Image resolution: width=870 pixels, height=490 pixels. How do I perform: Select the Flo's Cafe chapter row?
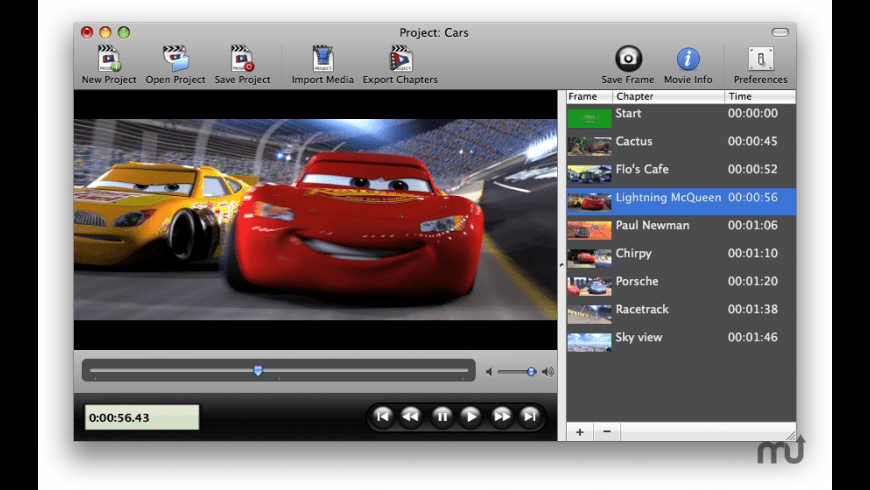[680, 170]
